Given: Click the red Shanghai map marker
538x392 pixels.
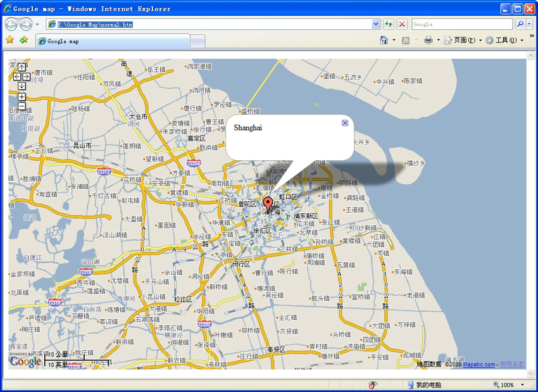Looking at the screenshot, I should (x=268, y=205).
